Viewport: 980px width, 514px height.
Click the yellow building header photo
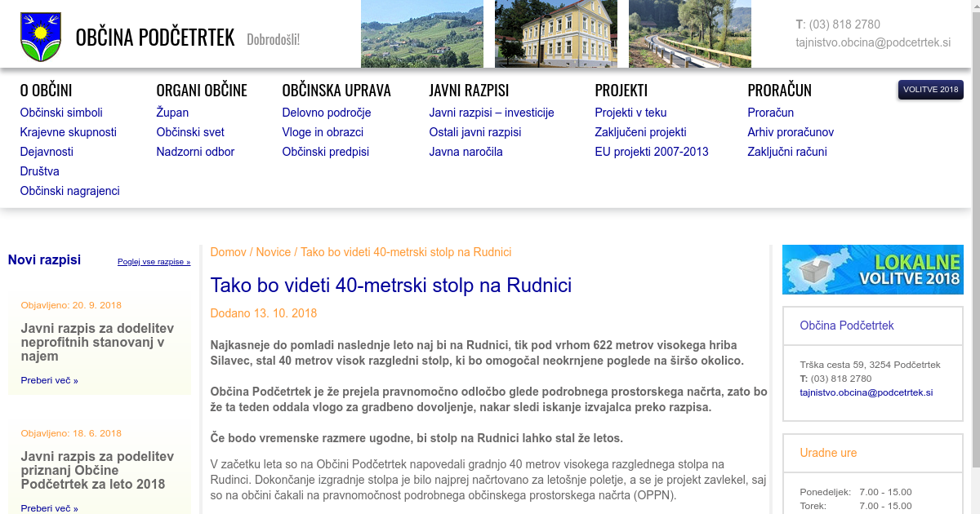coord(555,34)
